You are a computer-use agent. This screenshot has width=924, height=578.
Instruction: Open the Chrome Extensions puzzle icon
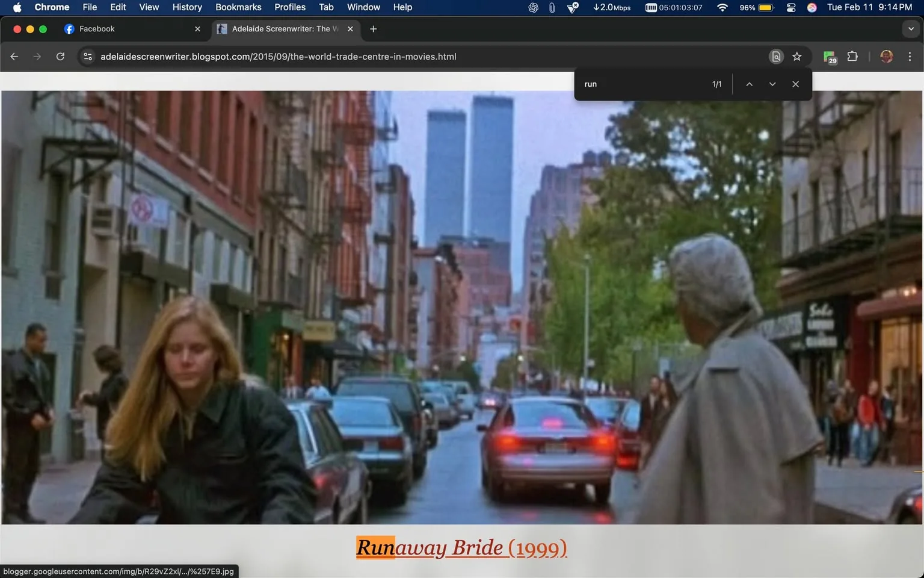pyautogui.click(x=852, y=56)
